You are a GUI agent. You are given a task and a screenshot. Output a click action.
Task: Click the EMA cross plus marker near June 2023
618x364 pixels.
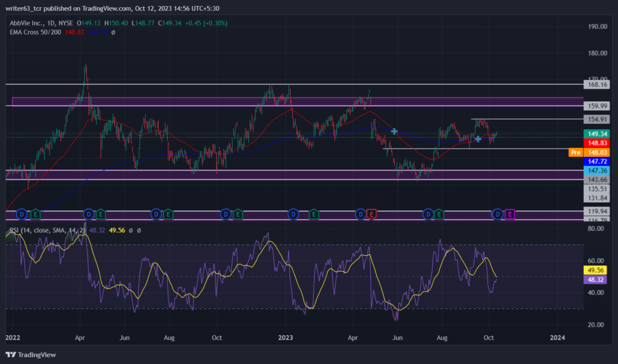(x=394, y=131)
